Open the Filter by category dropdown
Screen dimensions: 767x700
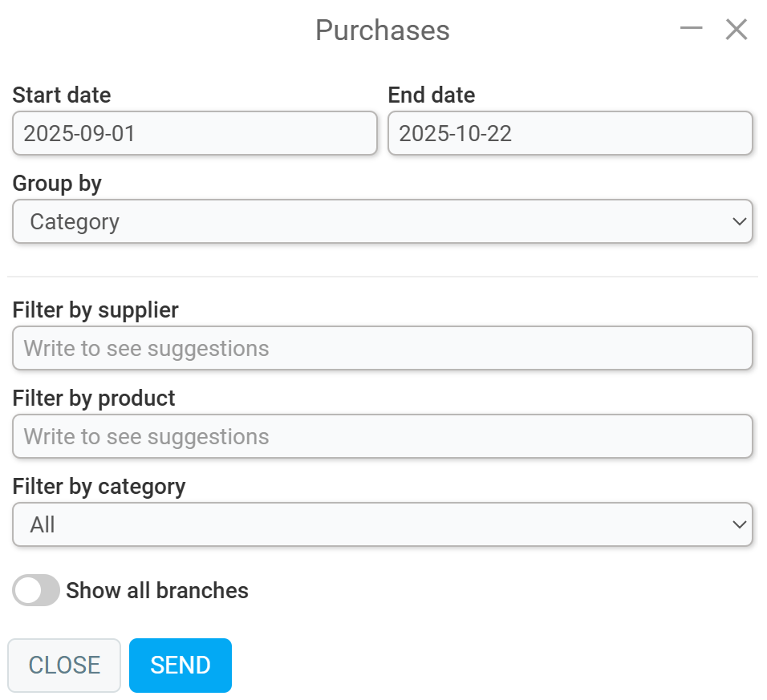(x=382, y=524)
